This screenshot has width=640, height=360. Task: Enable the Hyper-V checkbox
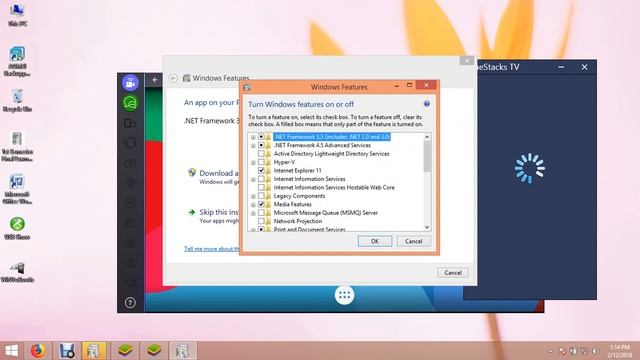click(x=261, y=162)
